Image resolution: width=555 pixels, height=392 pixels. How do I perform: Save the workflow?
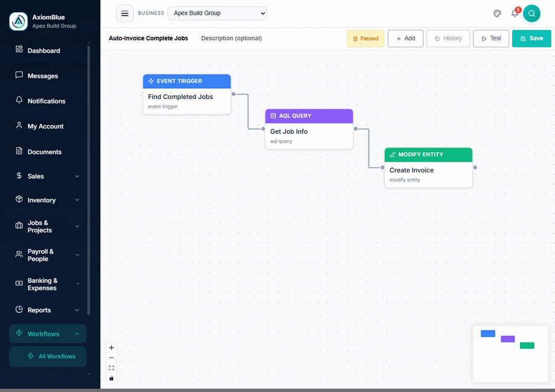531,39
